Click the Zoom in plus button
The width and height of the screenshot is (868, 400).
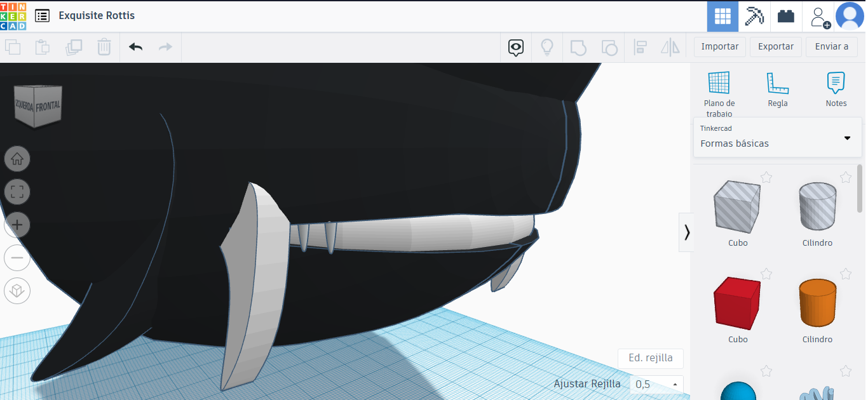[x=17, y=225]
